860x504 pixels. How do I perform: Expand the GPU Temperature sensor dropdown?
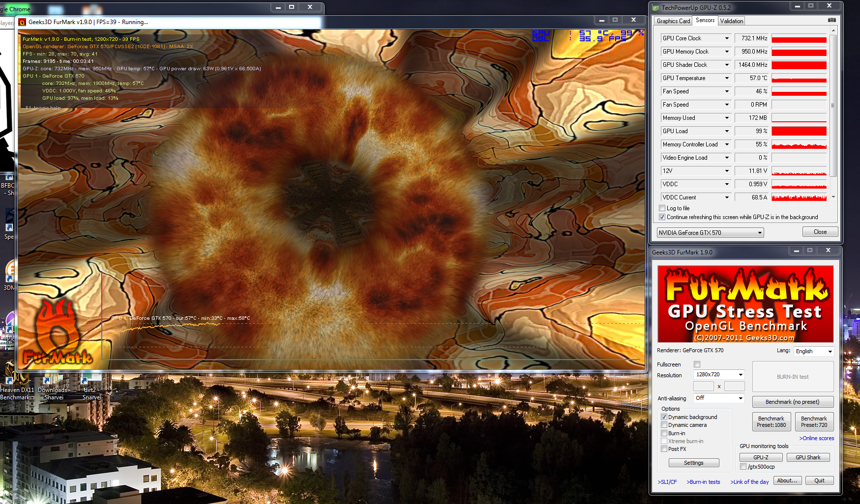pyautogui.click(x=727, y=78)
